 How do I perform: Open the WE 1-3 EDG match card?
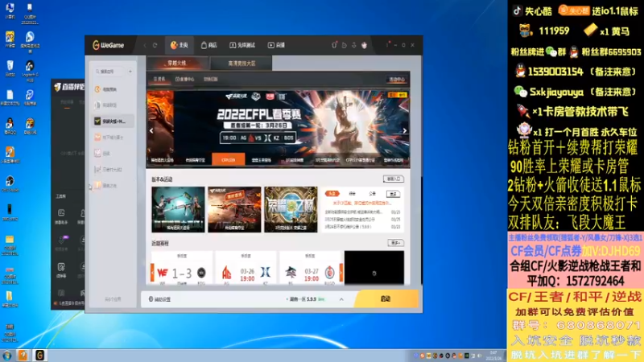click(x=182, y=268)
